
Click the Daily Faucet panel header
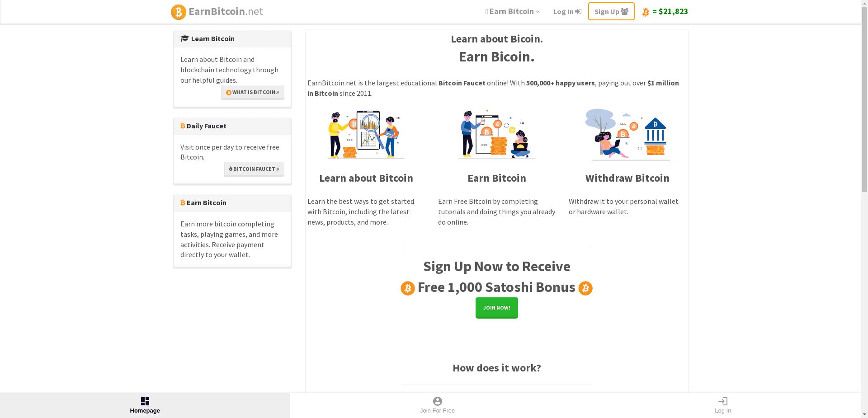(232, 126)
